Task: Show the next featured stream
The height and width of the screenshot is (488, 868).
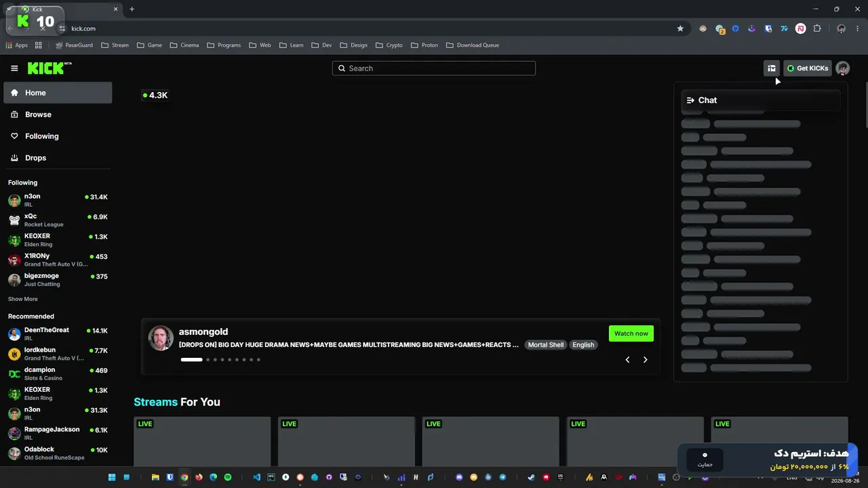Action: (645, 360)
